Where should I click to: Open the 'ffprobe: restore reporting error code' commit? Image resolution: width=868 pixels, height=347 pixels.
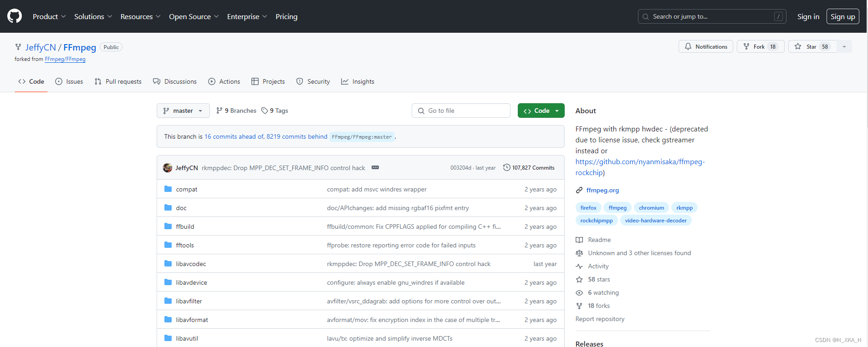(x=401, y=245)
